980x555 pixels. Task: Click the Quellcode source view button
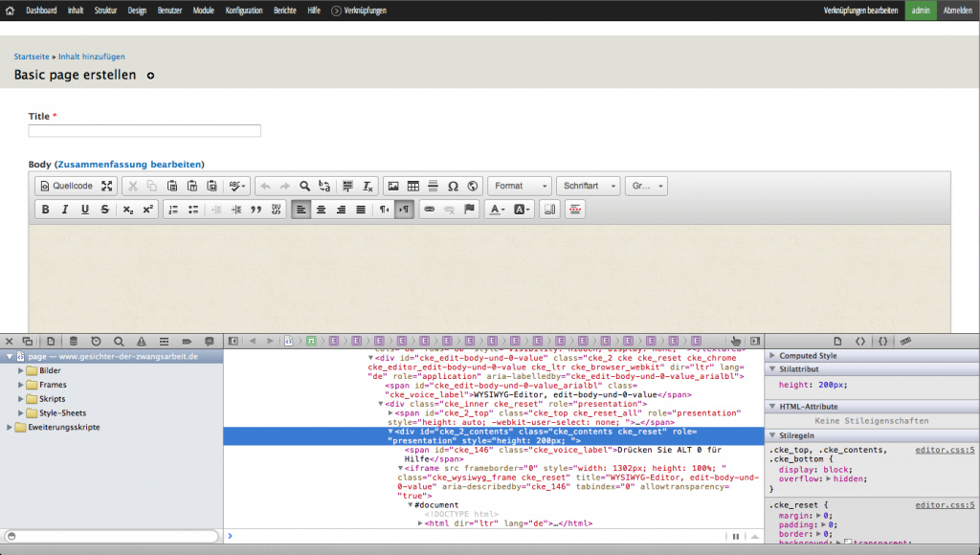[66, 186]
